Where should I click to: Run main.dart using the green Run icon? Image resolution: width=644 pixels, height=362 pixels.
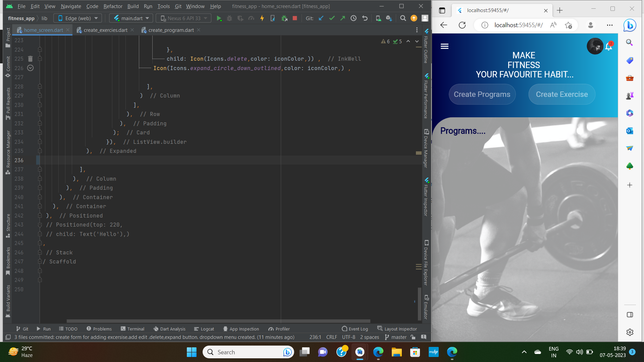pos(219,18)
